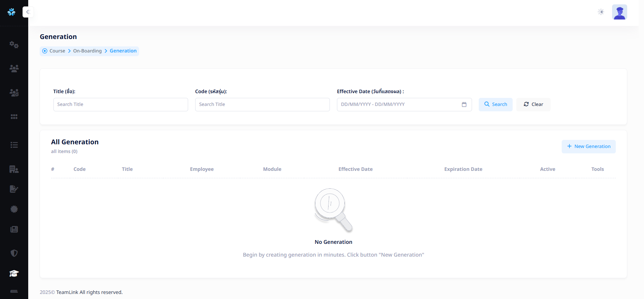Open the shield sidebar icon
This screenshot has height=299, width=644.
coord(14,253)
